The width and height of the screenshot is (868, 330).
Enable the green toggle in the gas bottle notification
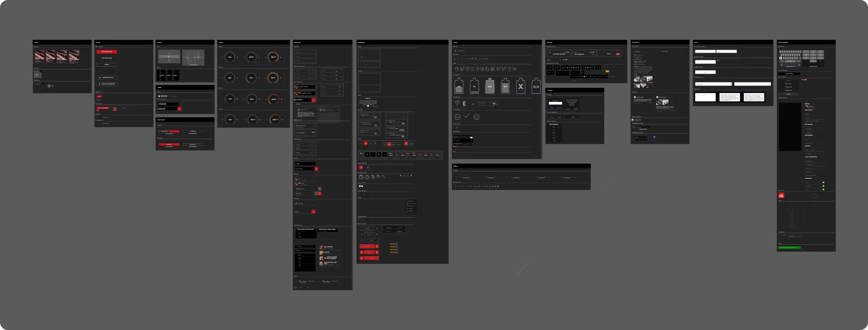click(471, 137)
